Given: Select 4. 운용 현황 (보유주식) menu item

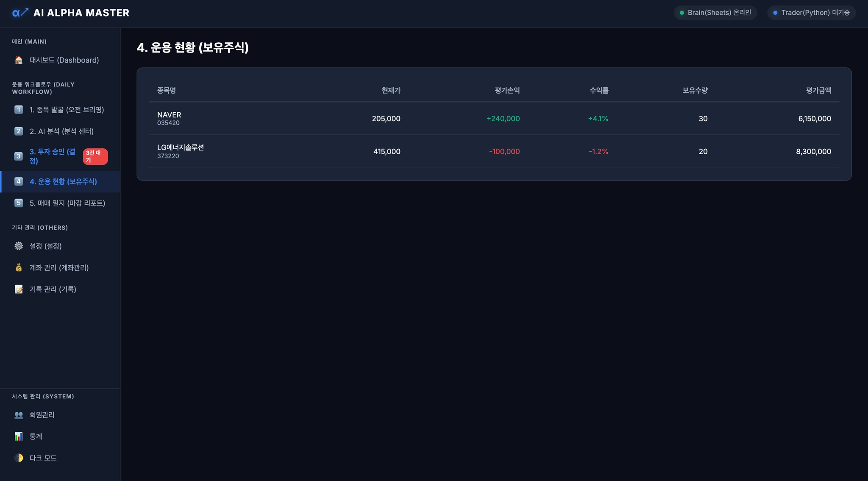Looking at the screenshot, I should pos(63,182).
